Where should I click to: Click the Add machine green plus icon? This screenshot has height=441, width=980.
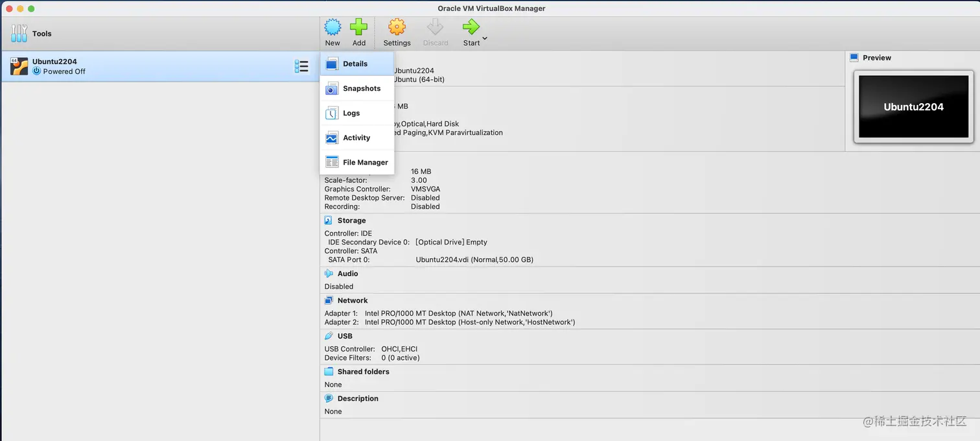pyautogui.click(x=358, y=27)
